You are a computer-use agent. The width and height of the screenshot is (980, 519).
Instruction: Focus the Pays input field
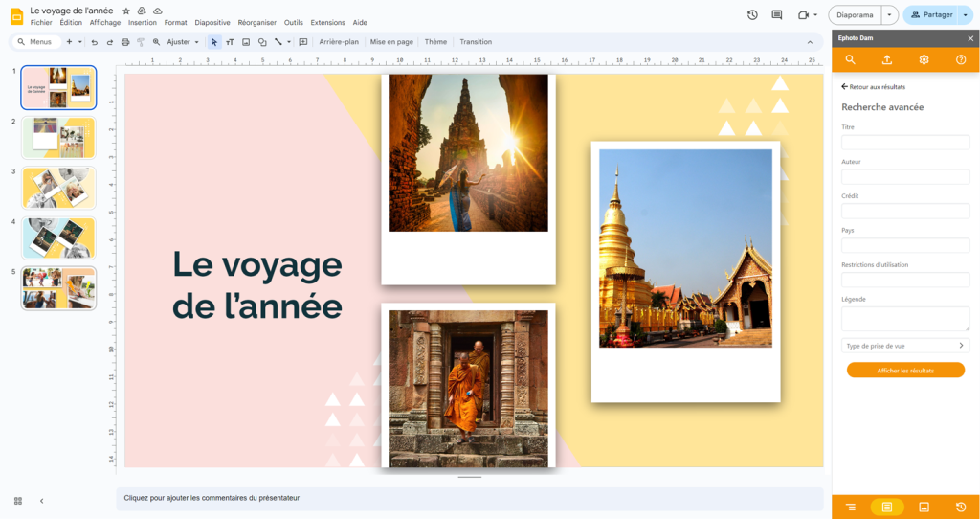(905, 246)
